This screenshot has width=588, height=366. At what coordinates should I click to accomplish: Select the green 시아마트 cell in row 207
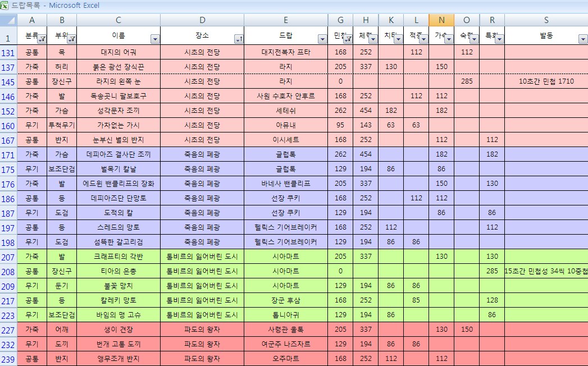[286, 257]
